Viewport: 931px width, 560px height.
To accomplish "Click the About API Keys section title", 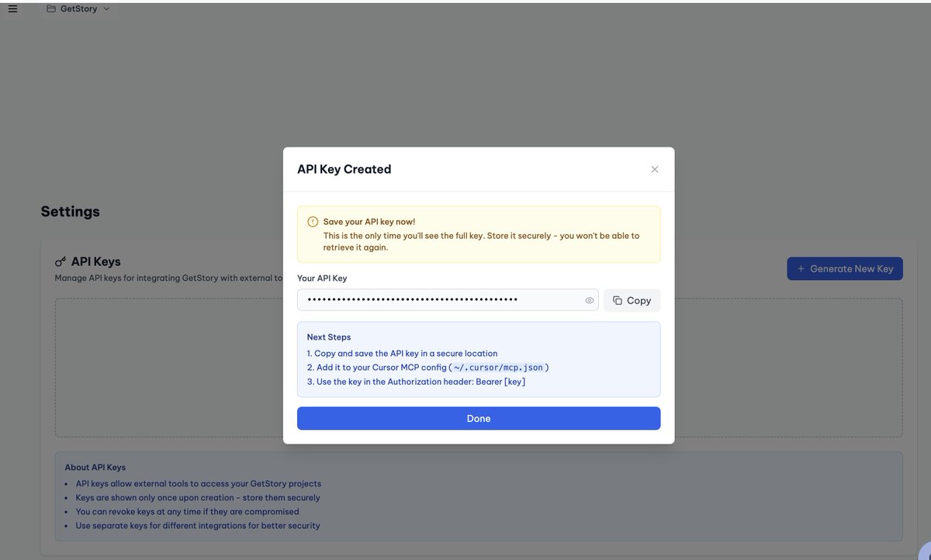I will 94,467.
